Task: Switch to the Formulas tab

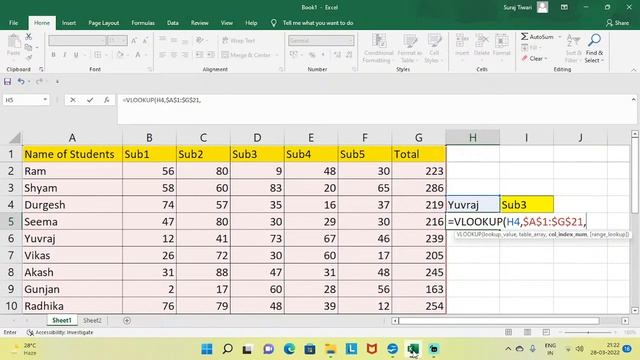Action: (143, 23)
